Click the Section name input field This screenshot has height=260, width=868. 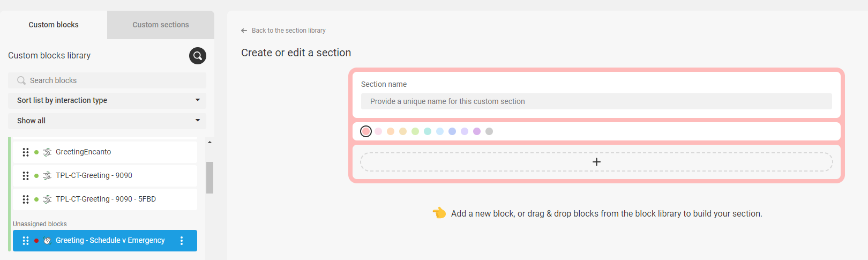pos(596,101)
